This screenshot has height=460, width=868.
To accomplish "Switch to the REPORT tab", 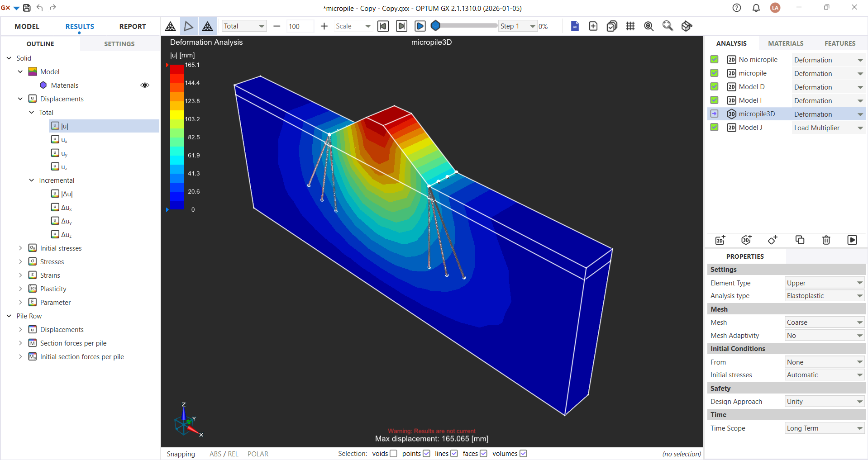I will coord(132,26).
